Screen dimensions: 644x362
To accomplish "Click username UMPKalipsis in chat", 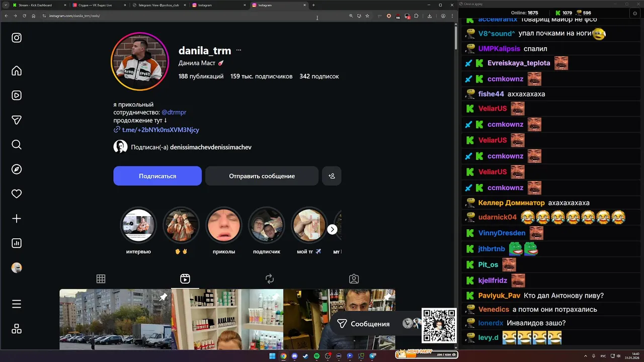I will click(x=499, y=49).
